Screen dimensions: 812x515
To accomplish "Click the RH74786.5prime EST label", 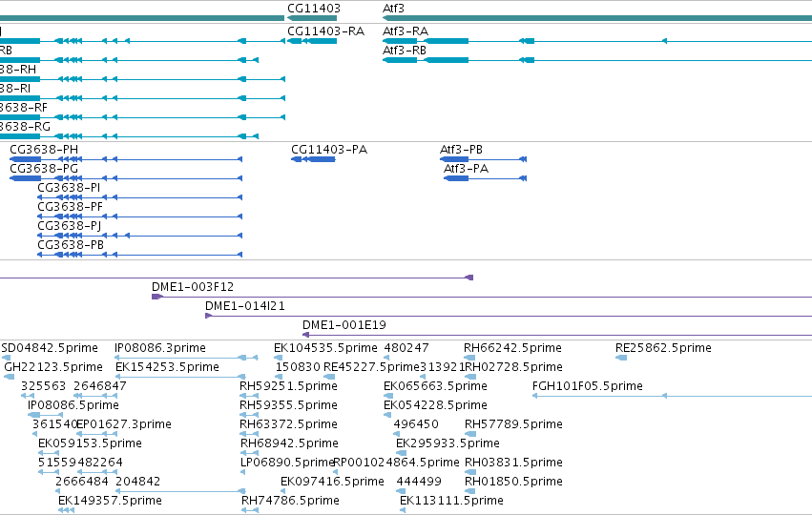I will pos(290,501).
